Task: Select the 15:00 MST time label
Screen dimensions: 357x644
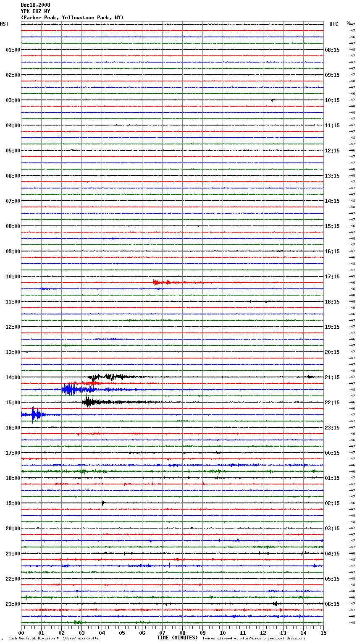Action: point(13,403)
